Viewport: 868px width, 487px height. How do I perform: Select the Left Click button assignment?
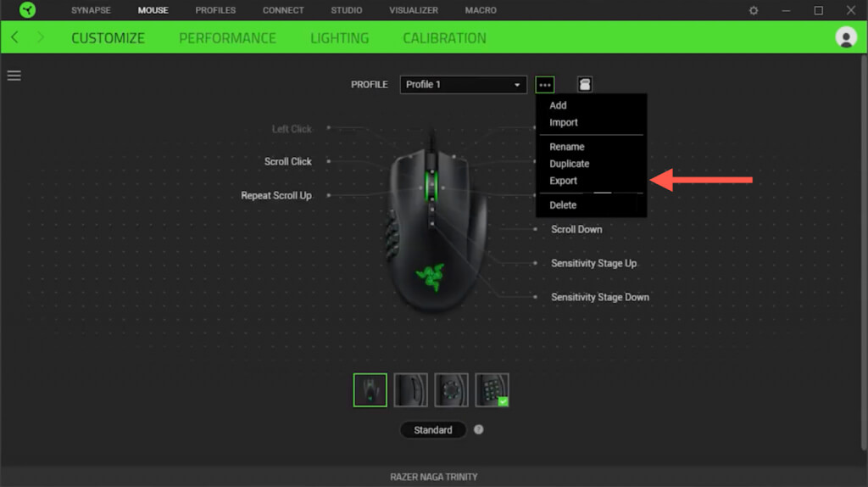[292, 129]
